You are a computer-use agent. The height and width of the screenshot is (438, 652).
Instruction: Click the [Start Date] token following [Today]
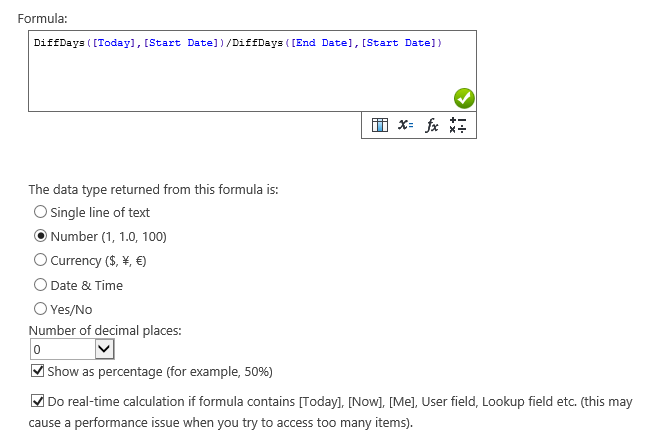(181, 43)
